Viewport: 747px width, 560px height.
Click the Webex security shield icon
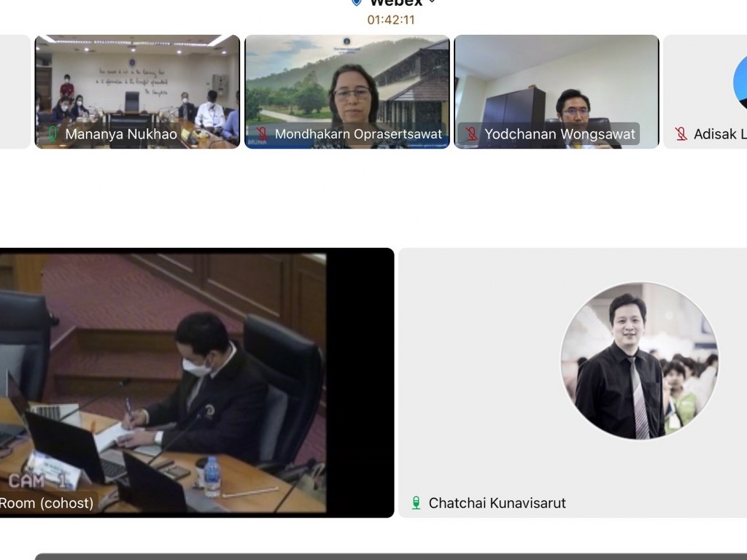click(x=356, y=3)
